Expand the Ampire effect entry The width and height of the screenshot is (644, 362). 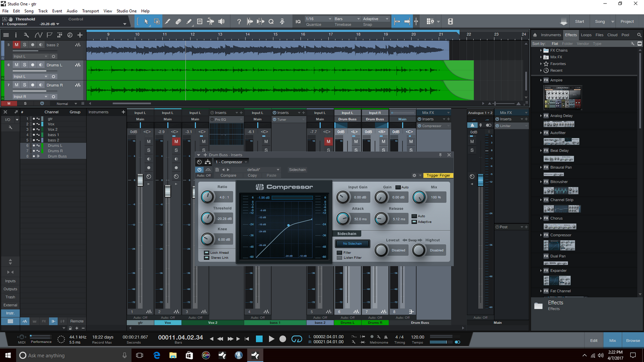(x=541, y=80)
